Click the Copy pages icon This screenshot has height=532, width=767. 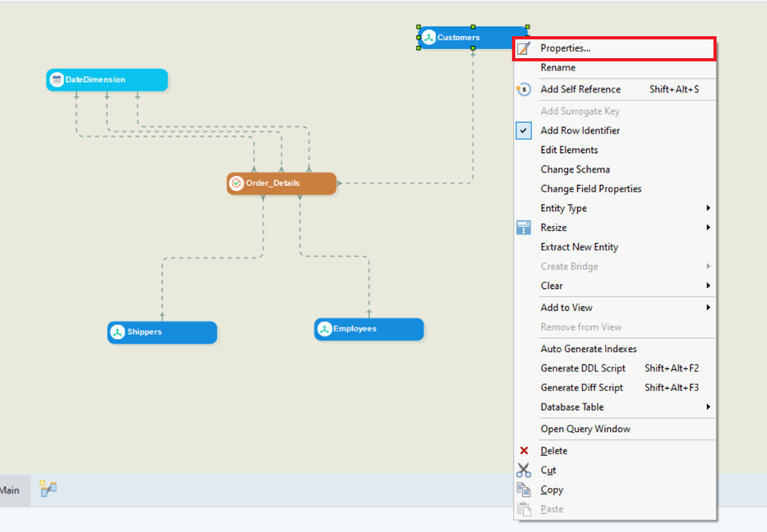point(524,489)
